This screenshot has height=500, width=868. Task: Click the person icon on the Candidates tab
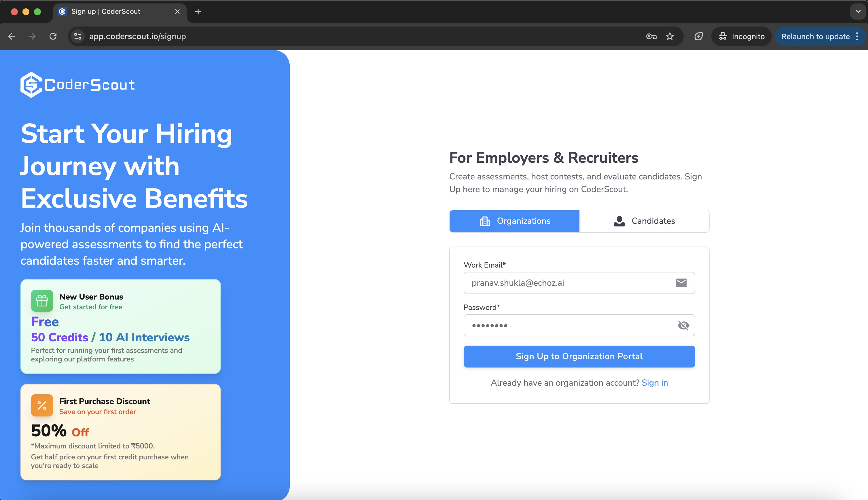pos(619,221)
